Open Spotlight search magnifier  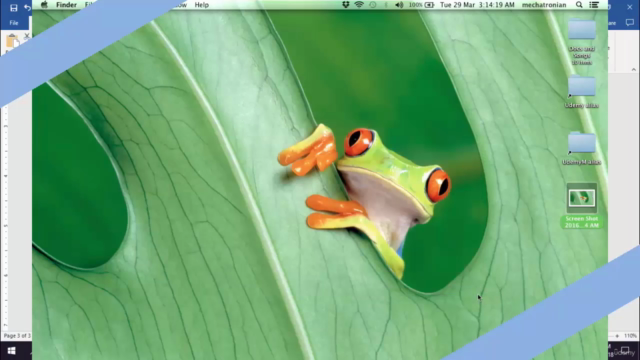579,5
